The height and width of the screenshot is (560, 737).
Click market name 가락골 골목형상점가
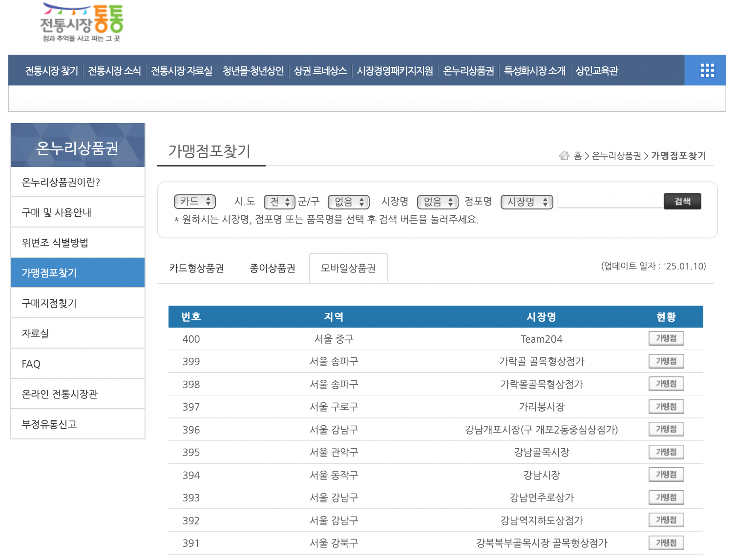click(542, 361)
